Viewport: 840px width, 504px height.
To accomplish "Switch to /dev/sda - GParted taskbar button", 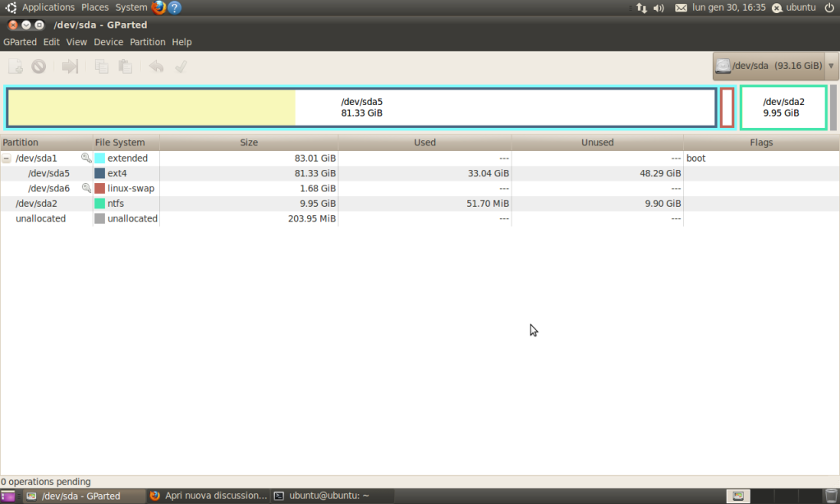I will tap(85, 496).
